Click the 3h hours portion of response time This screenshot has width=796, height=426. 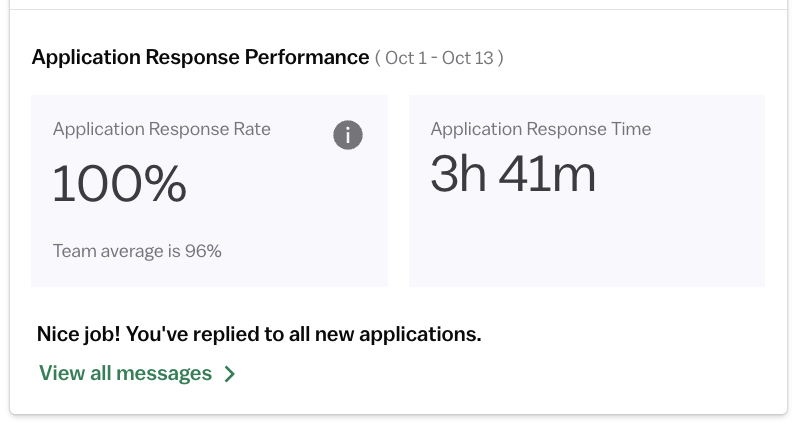point(458,174)
